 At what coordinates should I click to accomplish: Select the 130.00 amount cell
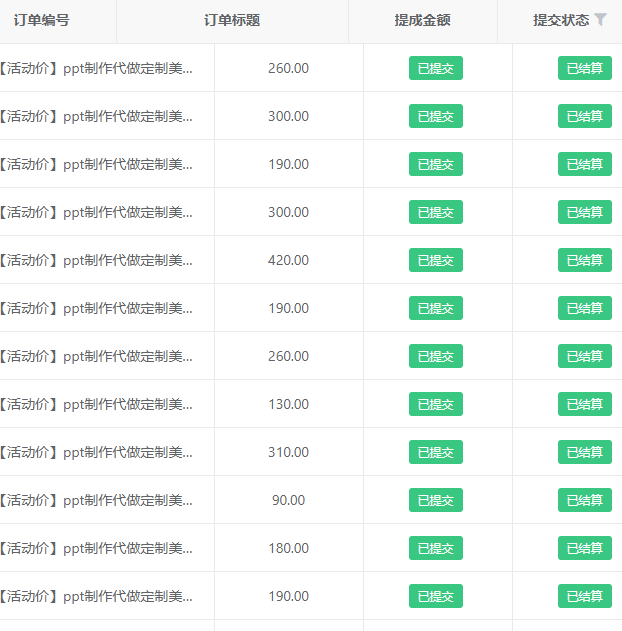coord(288,404)
